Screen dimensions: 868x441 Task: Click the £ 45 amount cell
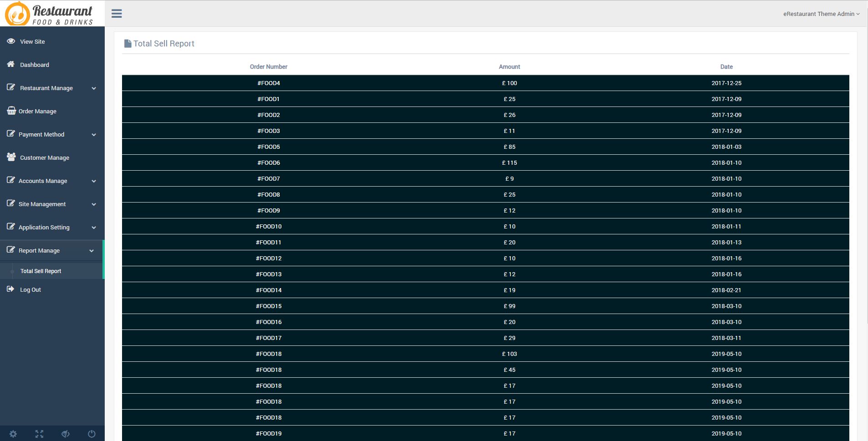510,370
